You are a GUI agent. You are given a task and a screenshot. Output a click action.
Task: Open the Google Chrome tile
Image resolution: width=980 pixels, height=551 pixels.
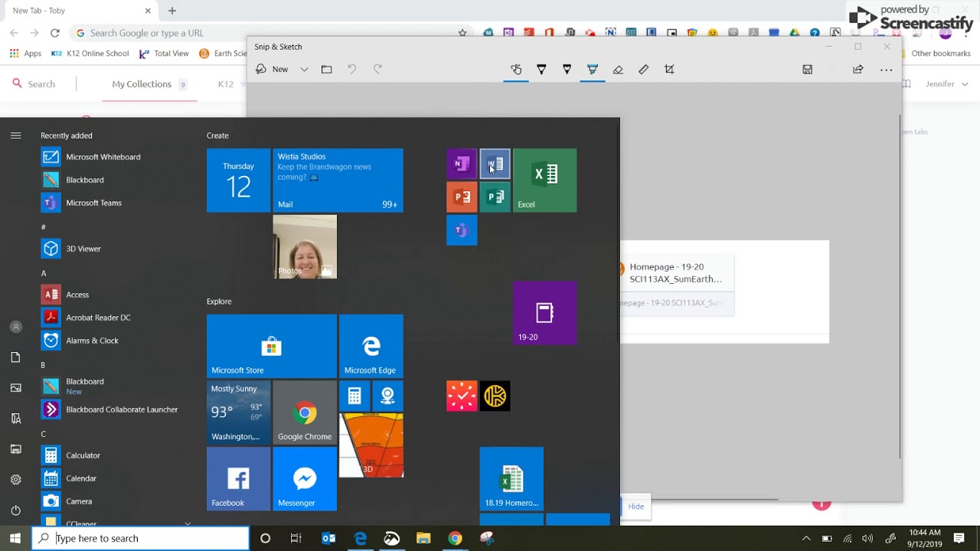point(305,412)
